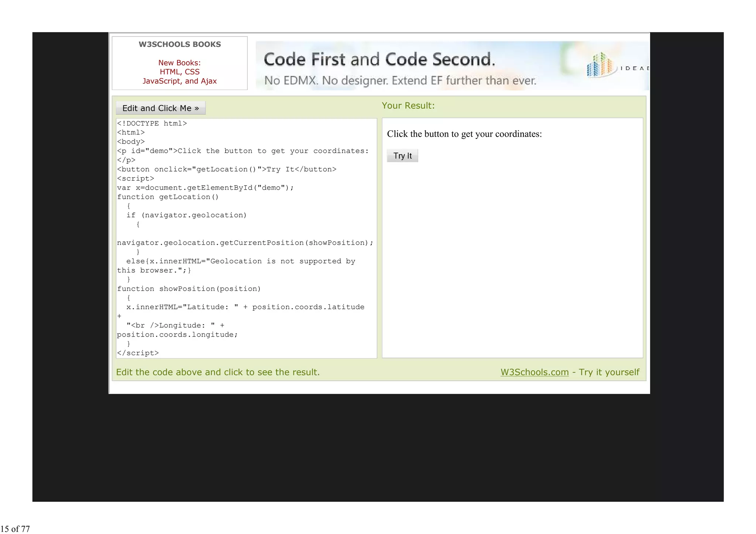This screenshot has height=534, width=756.
Task: Click the HTML, CSS books link
Action: tap(179, 72)
